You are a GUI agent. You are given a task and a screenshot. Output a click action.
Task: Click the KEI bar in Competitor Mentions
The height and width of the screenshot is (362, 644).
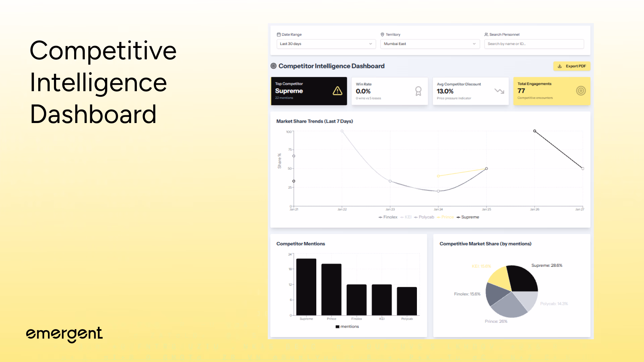[382, 300]
